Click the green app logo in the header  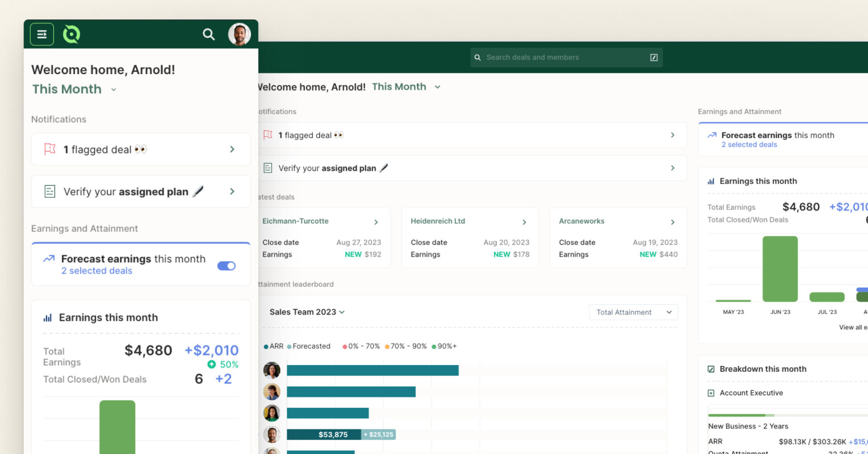(72, 34)
